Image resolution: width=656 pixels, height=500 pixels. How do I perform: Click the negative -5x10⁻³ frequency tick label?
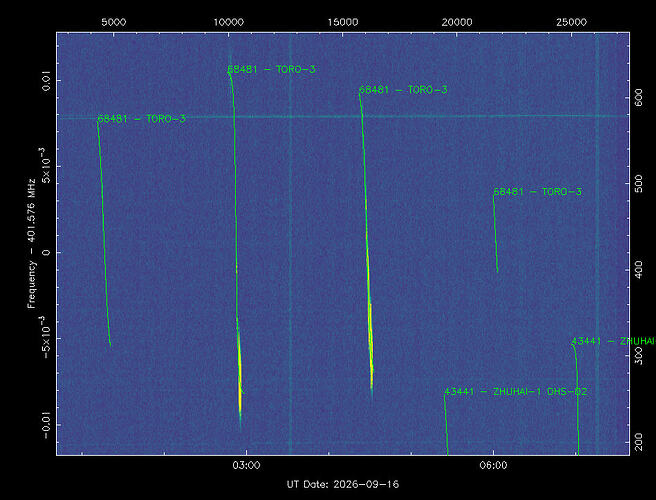[x=45, y=337]
